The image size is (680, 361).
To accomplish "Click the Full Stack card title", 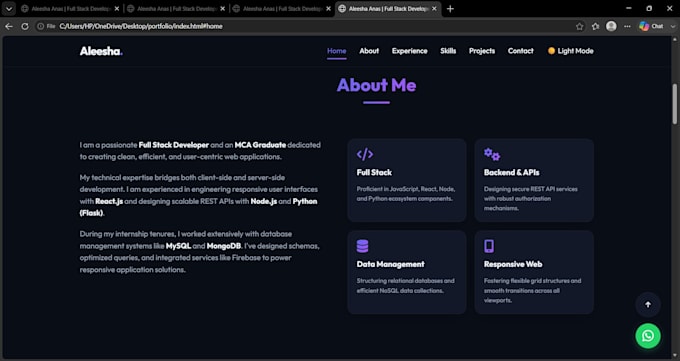I will 374,172.
